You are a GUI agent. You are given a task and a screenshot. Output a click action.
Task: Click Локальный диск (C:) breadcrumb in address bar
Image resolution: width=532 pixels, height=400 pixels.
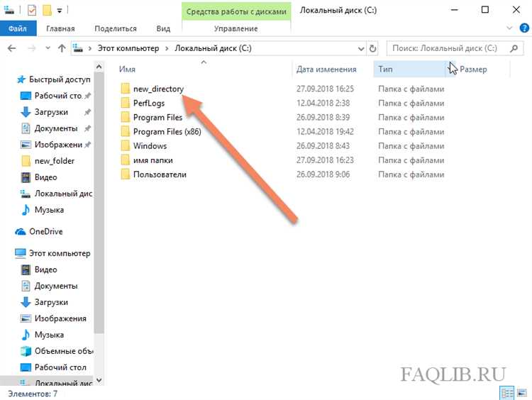pyautogui.click(x=213, y=48)
